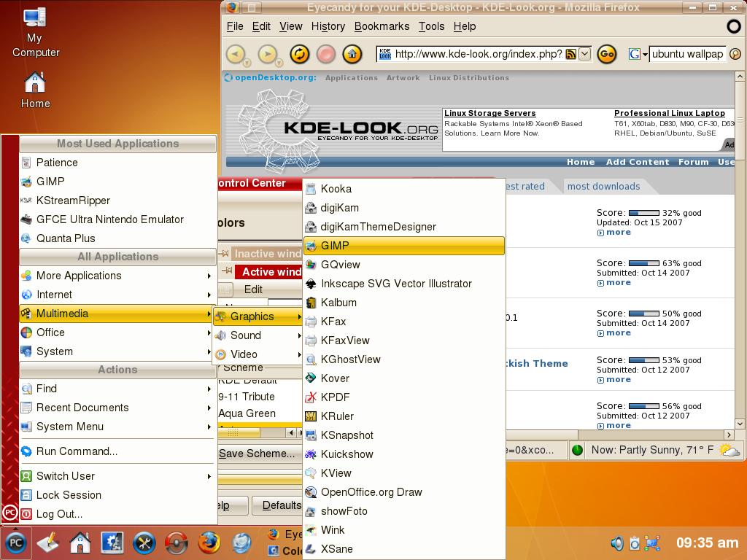747x560 pixels.
Task: Launch OpenOffice.org Draw
Action: (404, 492)
